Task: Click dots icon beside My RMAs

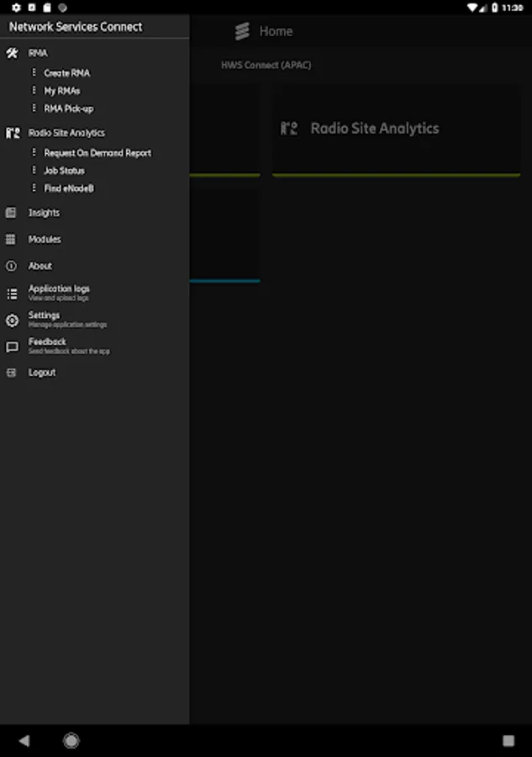Action: [34, 90]
